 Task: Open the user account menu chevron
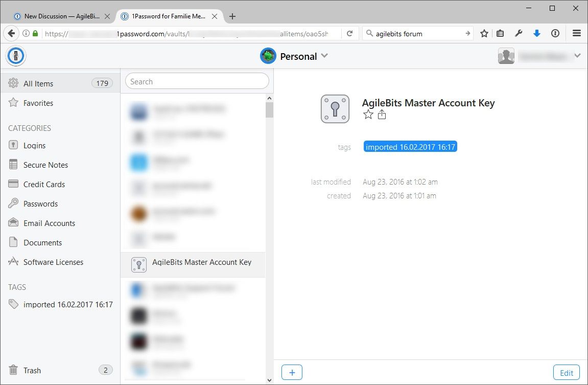(577, 56)
